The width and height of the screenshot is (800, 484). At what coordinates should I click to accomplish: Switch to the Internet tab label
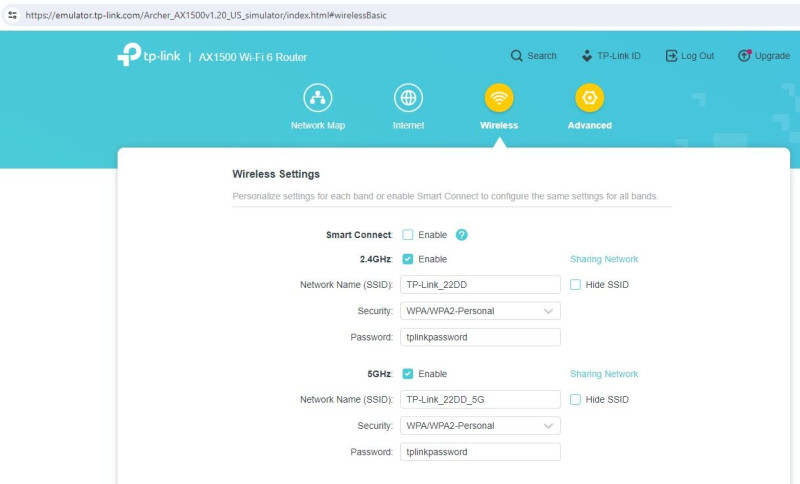[x=408, y=125]
